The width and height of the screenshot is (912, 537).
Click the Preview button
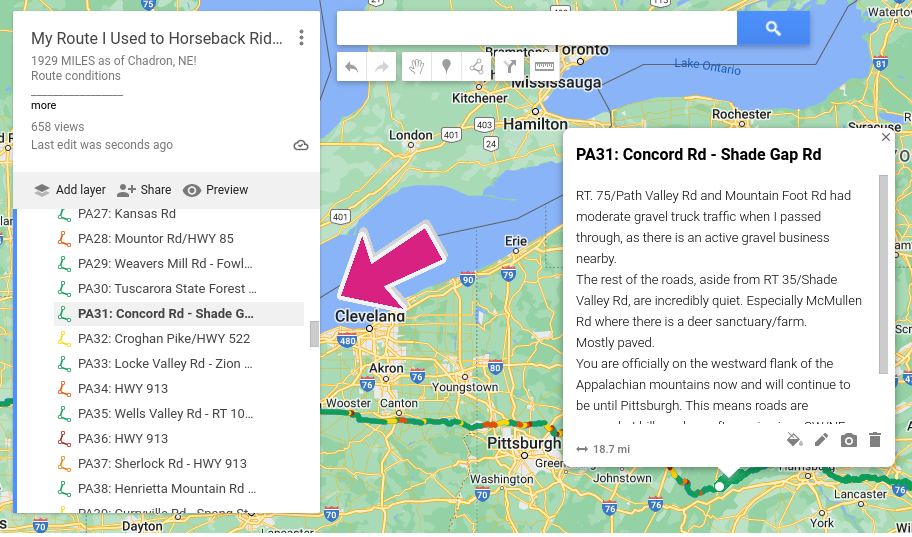click(x=216, y=190)
